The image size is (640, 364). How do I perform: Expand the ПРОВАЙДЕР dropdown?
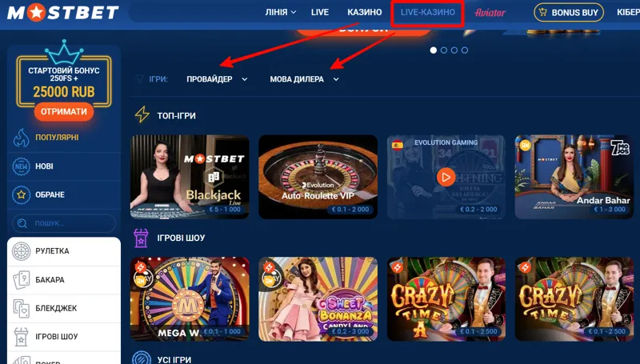[217, 79]
